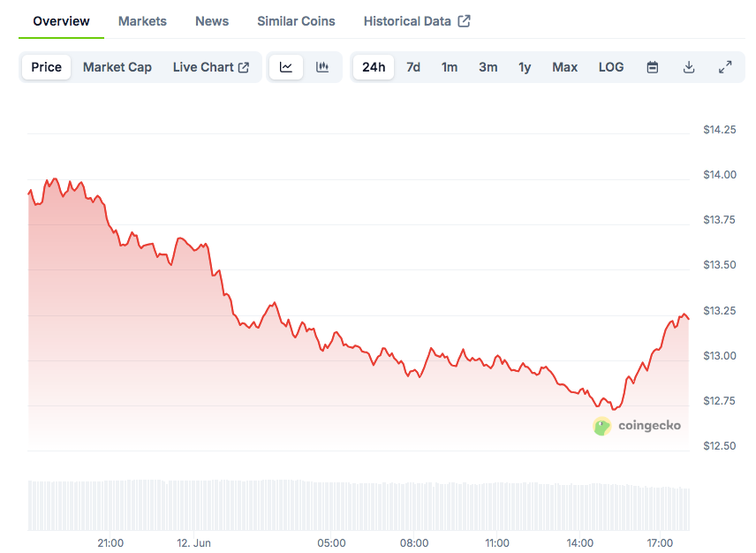Click the $13.00 price axis label
Image resolution: width=756 pixels, height=553 pixels.
(x=720, y=356)
